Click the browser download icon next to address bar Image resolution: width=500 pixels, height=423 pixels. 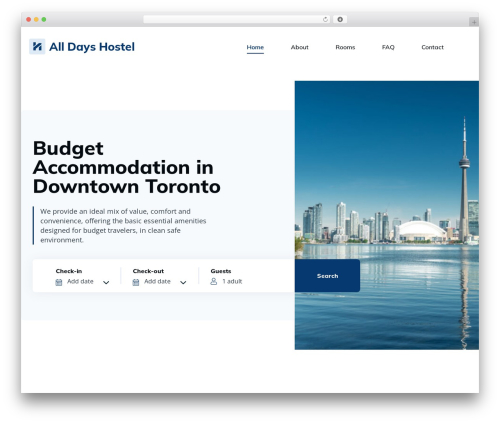click(340, 19)
